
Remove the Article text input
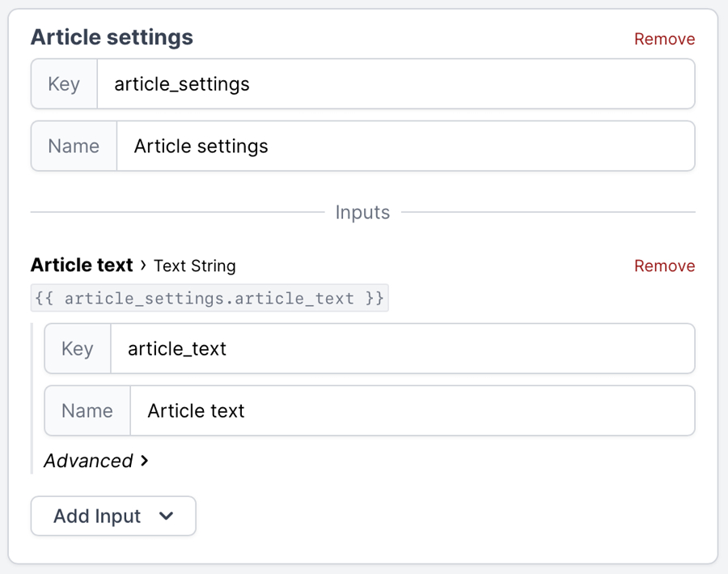(664, 266)
